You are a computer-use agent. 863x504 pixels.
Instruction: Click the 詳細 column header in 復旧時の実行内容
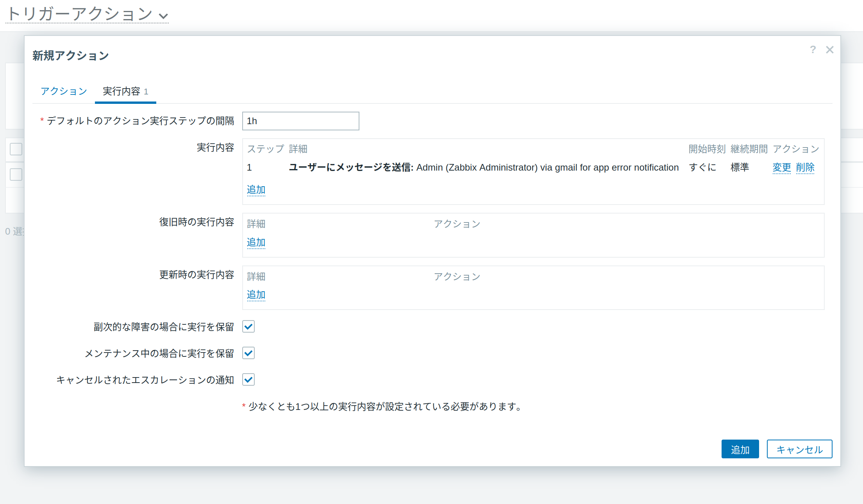pyautogui.click(x=256, y=224)
